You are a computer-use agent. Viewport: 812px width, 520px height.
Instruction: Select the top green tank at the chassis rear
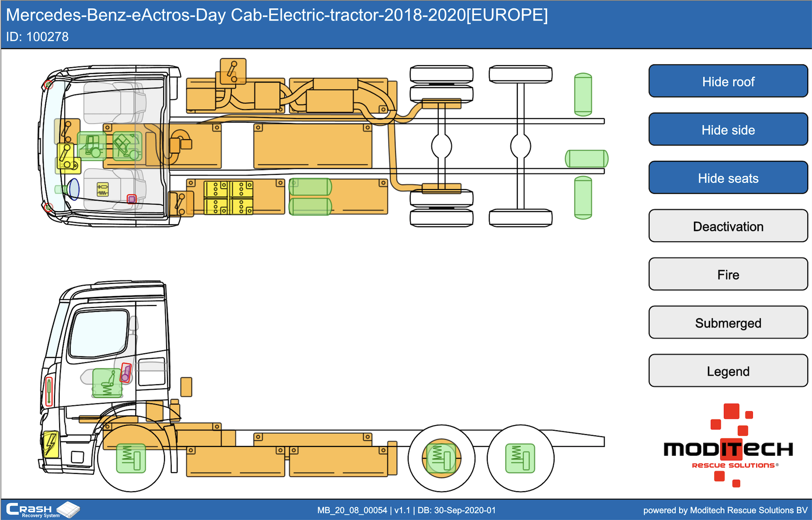(583, 94)
